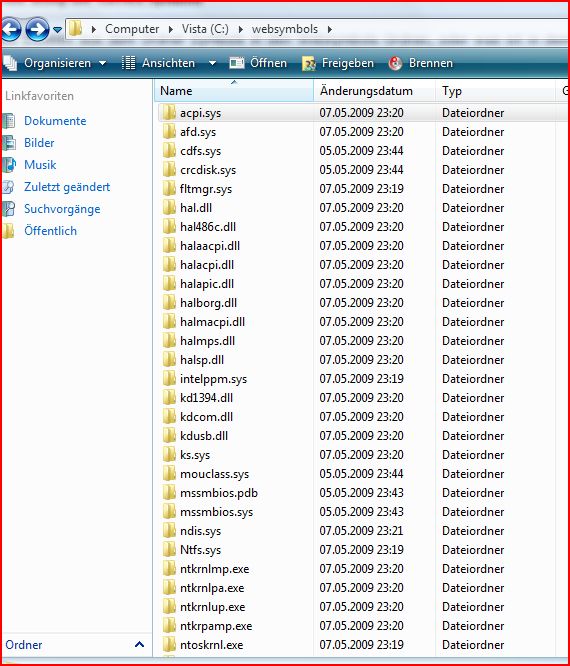Screen dimensions: 570x666
Task: Open Öffentlich favorite link
Action: [51, 231]
